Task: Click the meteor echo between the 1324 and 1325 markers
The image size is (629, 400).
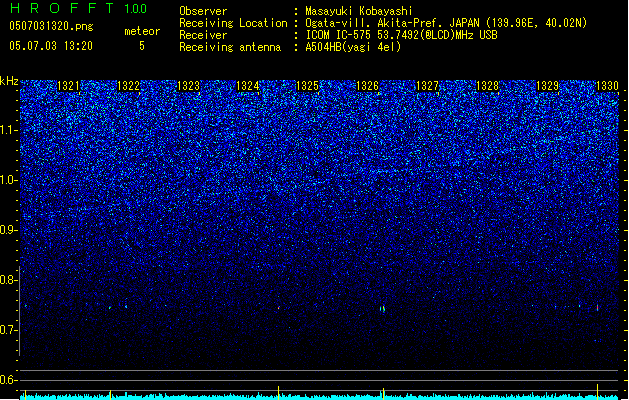Action: [279, 308]
